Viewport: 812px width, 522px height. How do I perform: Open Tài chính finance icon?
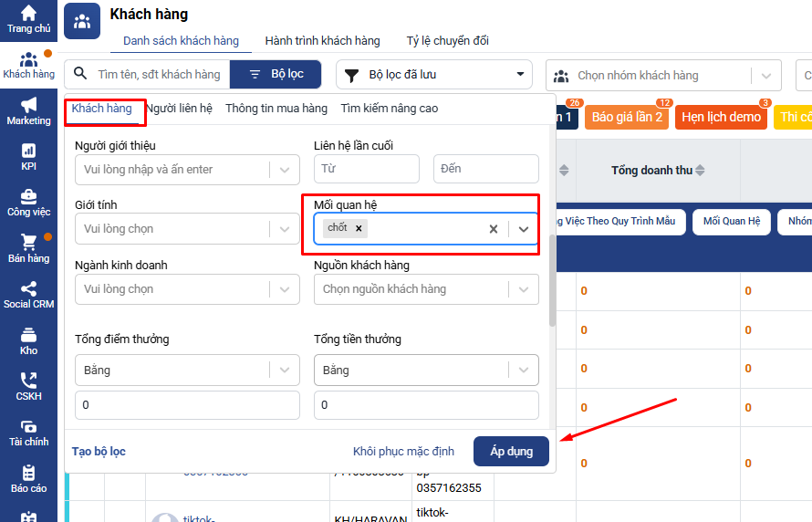pyautogui.click(x=28, y=426)
